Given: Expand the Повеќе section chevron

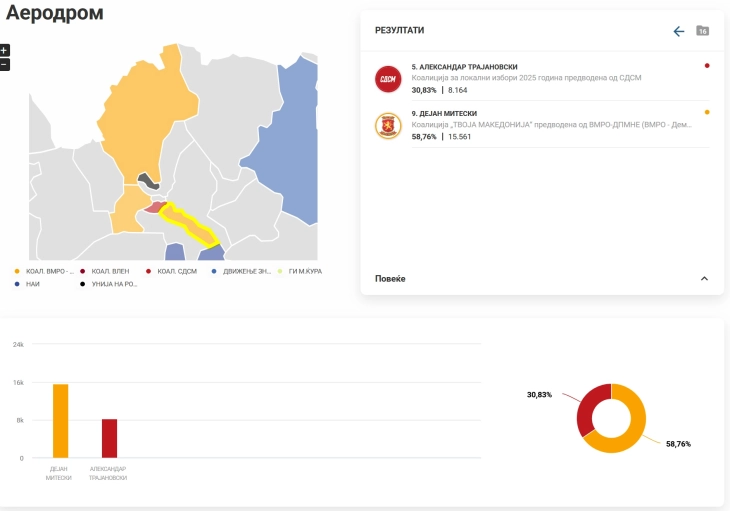Looking at the screenshot, I should (x=704, y=278).
